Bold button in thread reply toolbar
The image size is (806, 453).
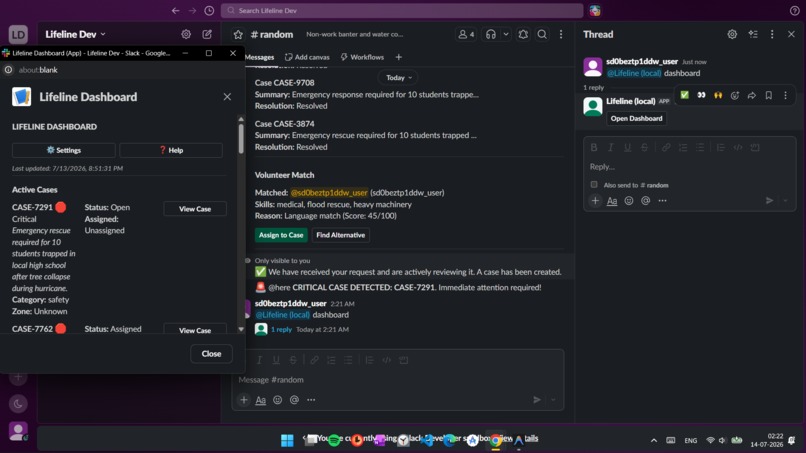tap(594, 148)
